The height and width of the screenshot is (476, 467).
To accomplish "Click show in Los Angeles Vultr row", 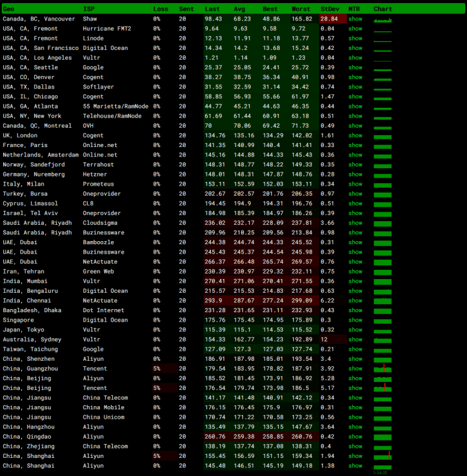I will (355, 58).
